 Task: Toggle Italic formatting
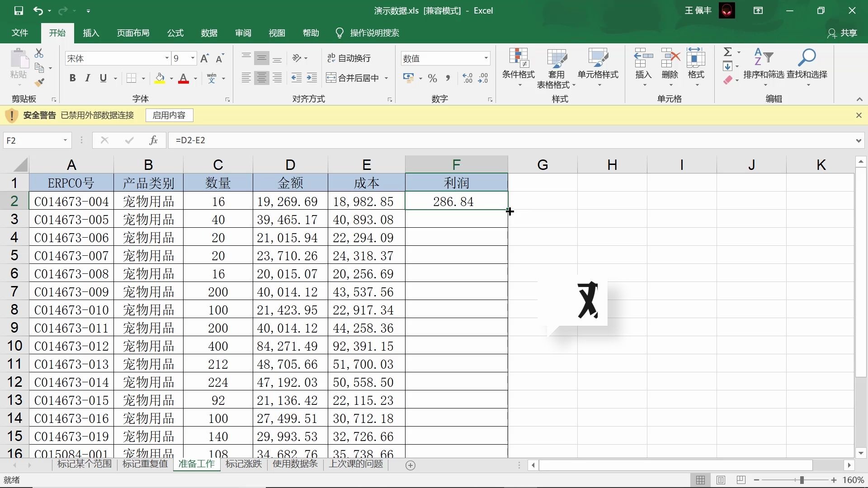pyautogui.click(x=88, y=78)
